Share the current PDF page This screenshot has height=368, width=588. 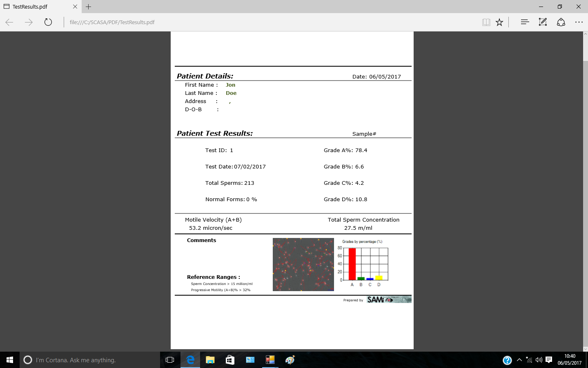[561, 22]
